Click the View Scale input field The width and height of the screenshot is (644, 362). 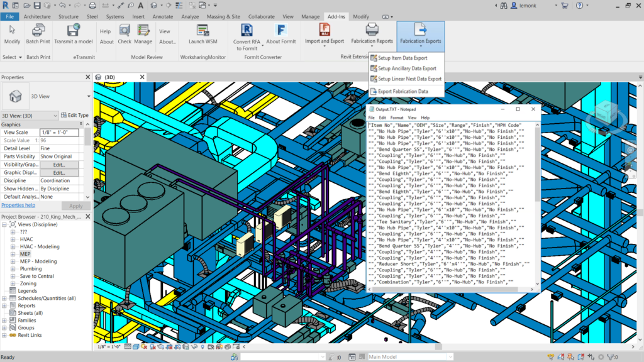pyautogui.click(x=59, y=133)
